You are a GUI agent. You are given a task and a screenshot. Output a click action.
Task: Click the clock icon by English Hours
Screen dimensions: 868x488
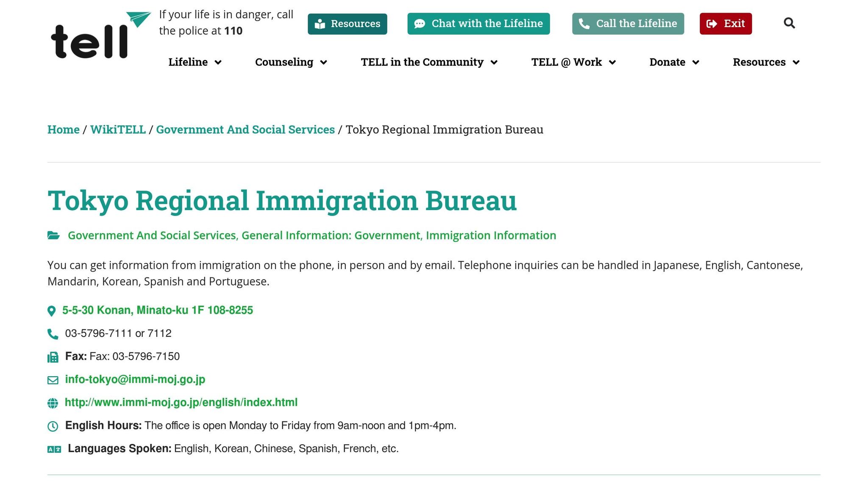point(53,426)
